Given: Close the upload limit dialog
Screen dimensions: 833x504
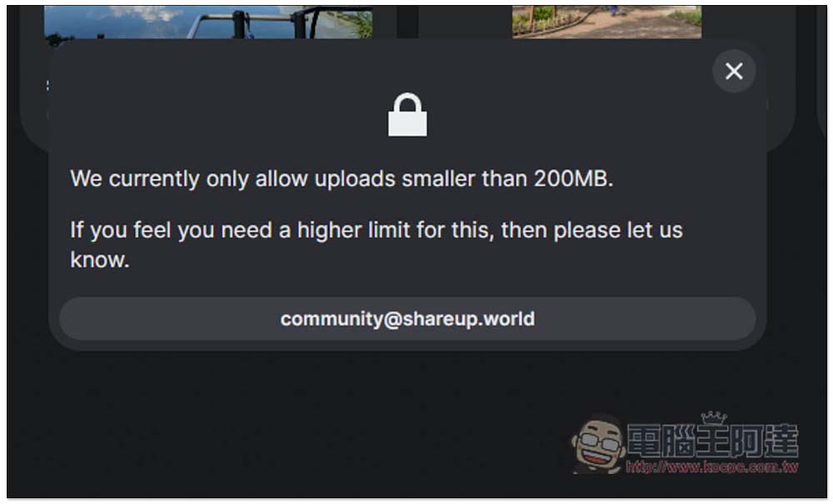Looking at the screenshot, I should point(734,71).
